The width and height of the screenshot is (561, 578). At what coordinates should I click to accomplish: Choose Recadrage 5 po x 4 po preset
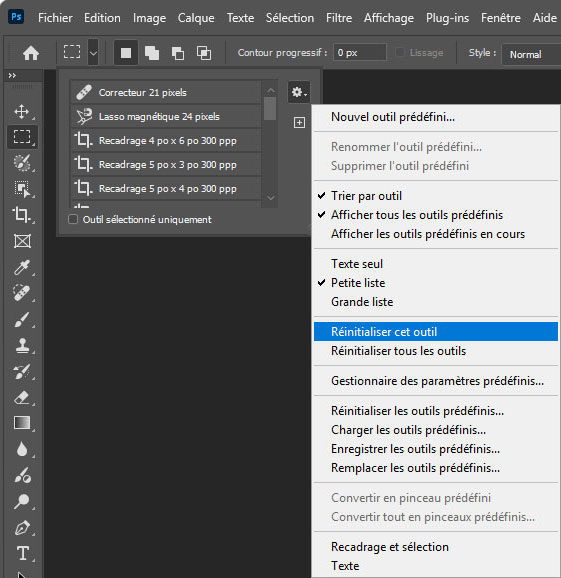point(166,188)
